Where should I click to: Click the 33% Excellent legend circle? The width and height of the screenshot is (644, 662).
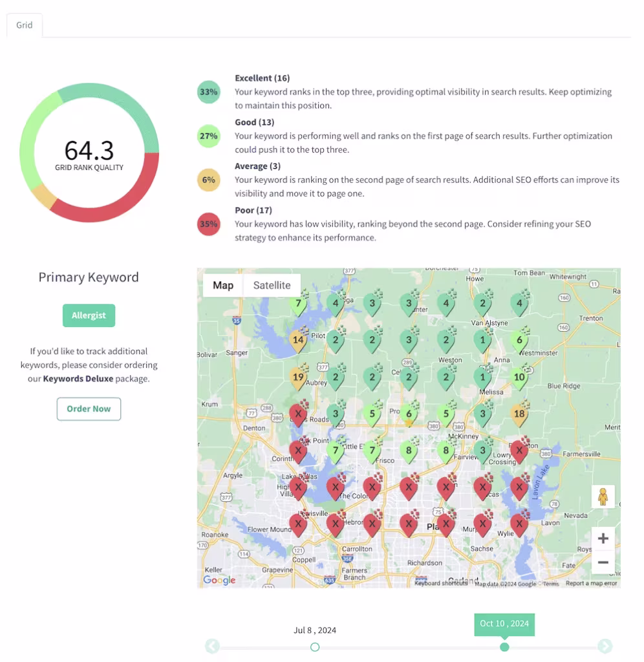pyautogui.click(x=208, y=92)
